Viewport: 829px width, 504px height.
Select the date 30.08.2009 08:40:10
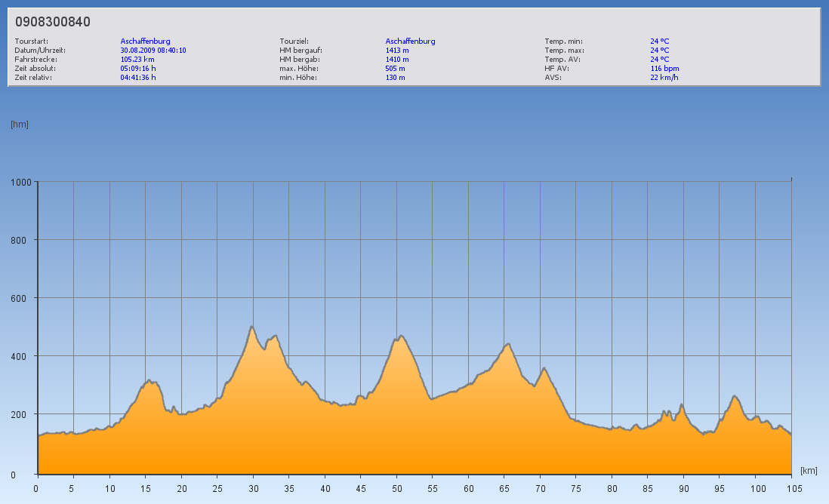[153, 51]
